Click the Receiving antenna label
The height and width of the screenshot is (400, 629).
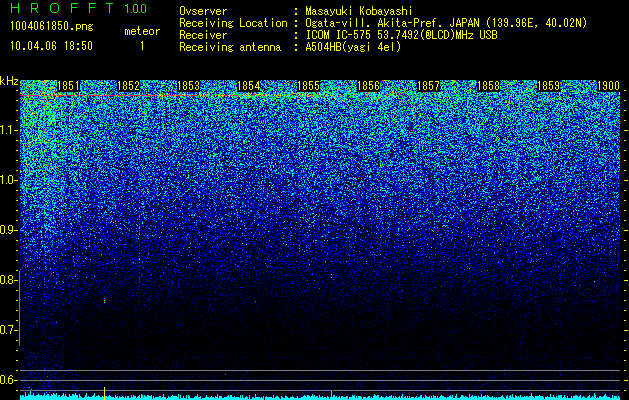[x=230, y=47]
